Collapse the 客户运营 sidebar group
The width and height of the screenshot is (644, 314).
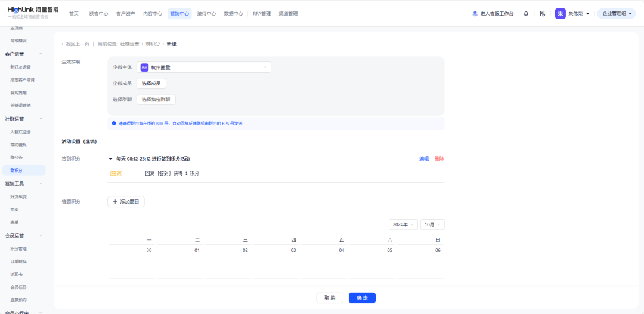tap(41, 54)
